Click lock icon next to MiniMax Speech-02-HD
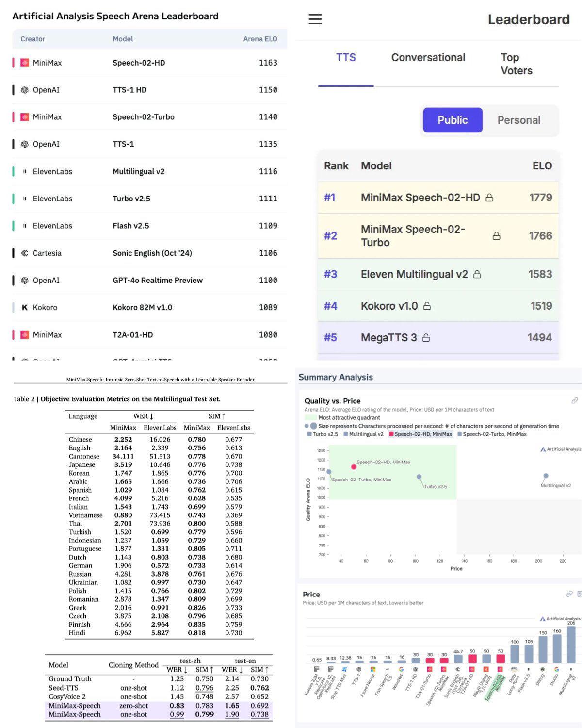This screenshot has height=728, width=582. point(489,198)
